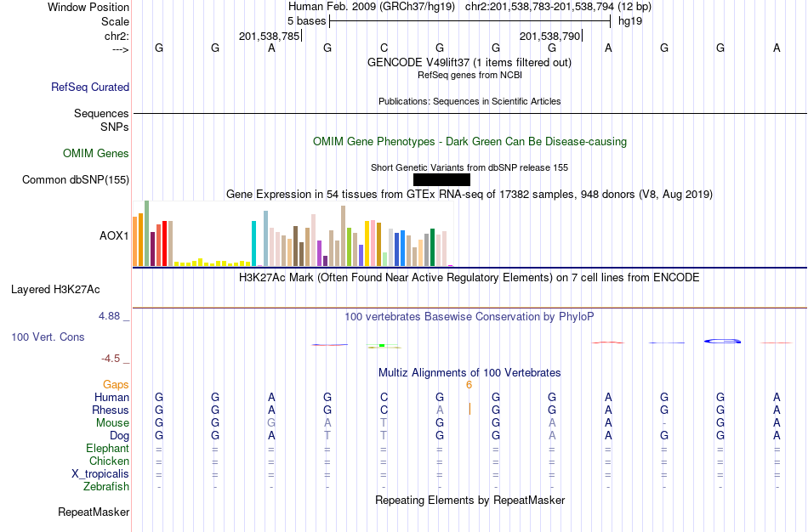Select the Rhesus alignment row label
This screenshot has width=808, height=532.
tap(111, 410)
